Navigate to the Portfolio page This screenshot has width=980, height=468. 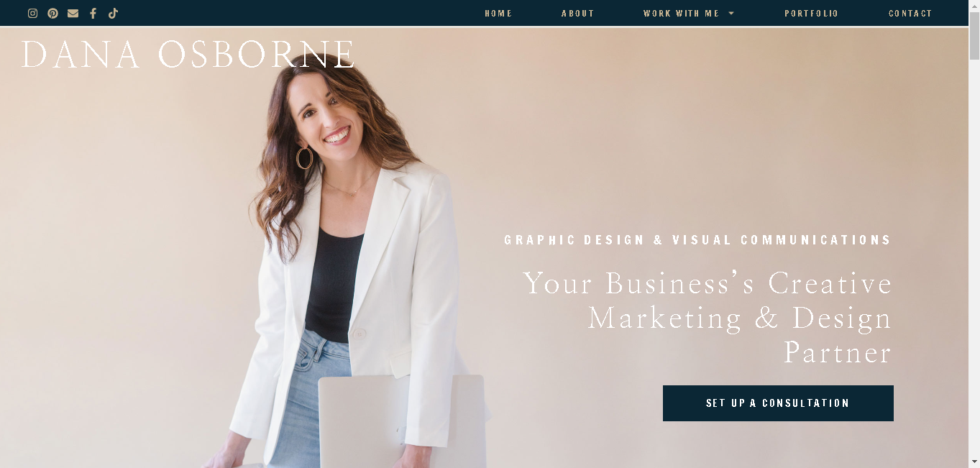[x=811, y=14]
